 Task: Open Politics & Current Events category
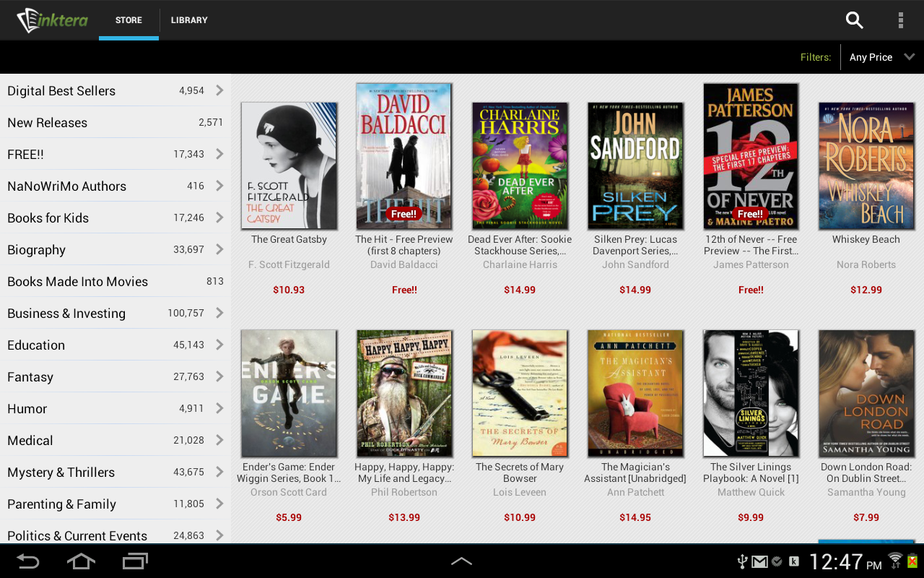coord(115,535)
